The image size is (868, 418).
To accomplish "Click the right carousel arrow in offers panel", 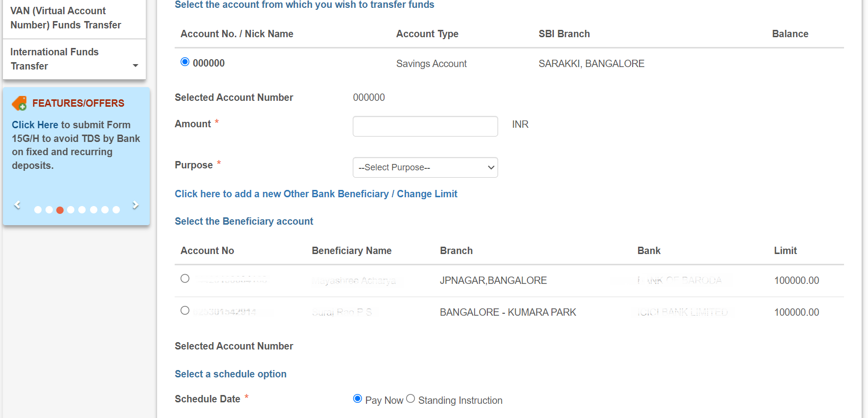I will click(136, 205).
